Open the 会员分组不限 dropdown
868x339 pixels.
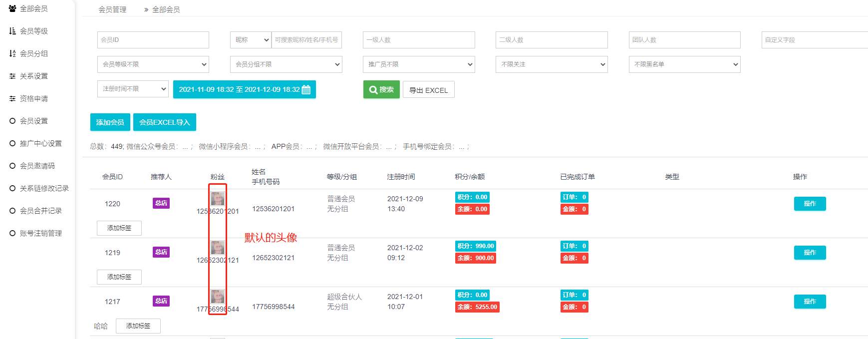pyautogui.click(x=286, y=64)
